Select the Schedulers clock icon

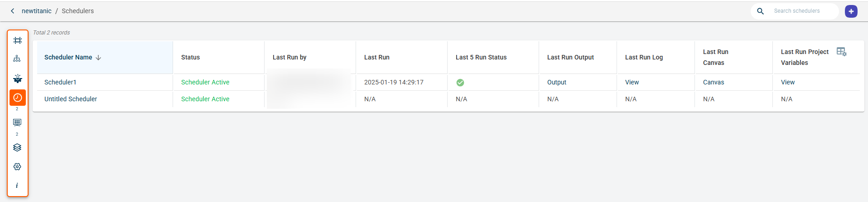(x=18, y=98)
